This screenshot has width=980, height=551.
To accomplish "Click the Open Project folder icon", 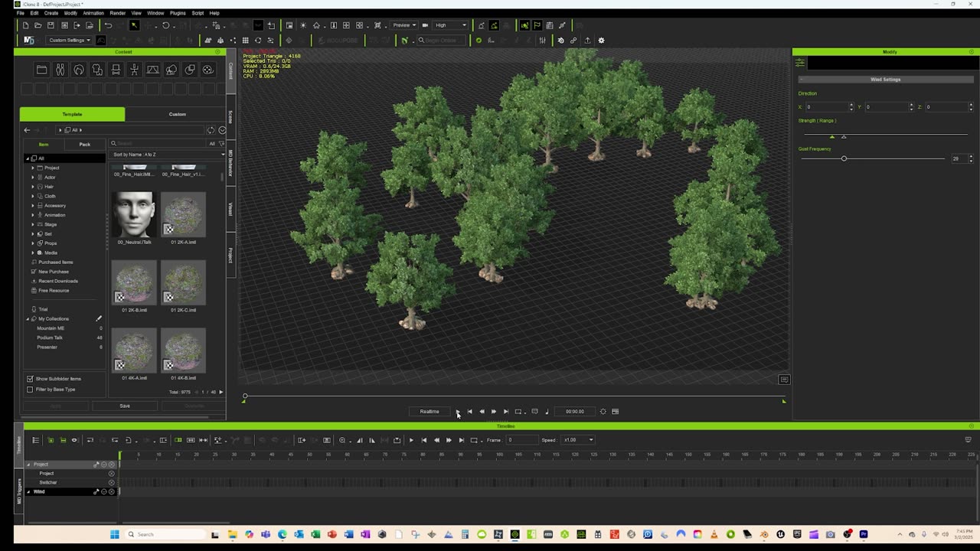I will [38, 25].
